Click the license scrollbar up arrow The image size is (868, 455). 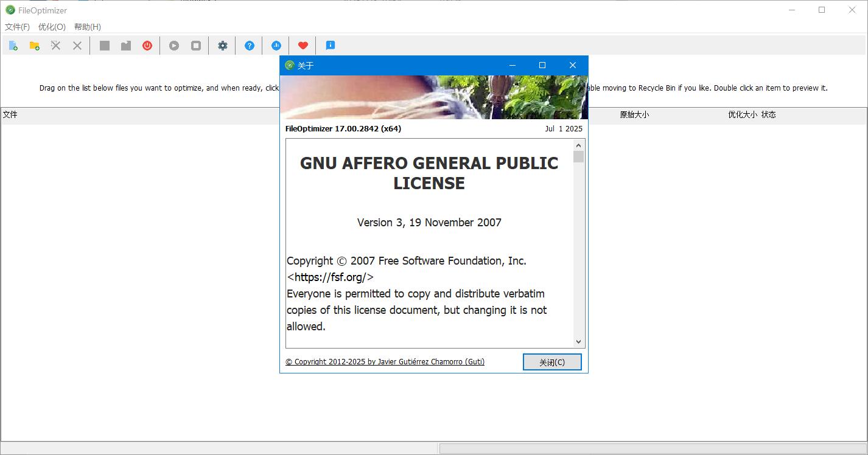[578, 145]
